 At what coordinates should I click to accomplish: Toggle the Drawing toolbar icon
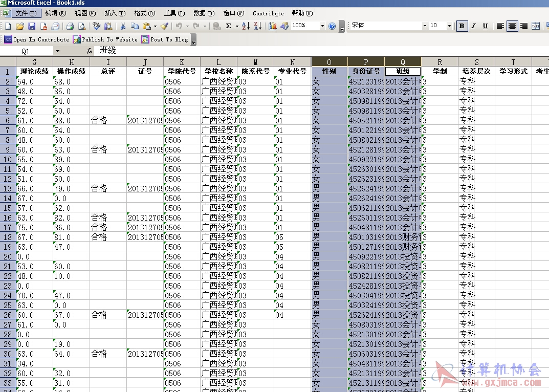pos(284,26)
